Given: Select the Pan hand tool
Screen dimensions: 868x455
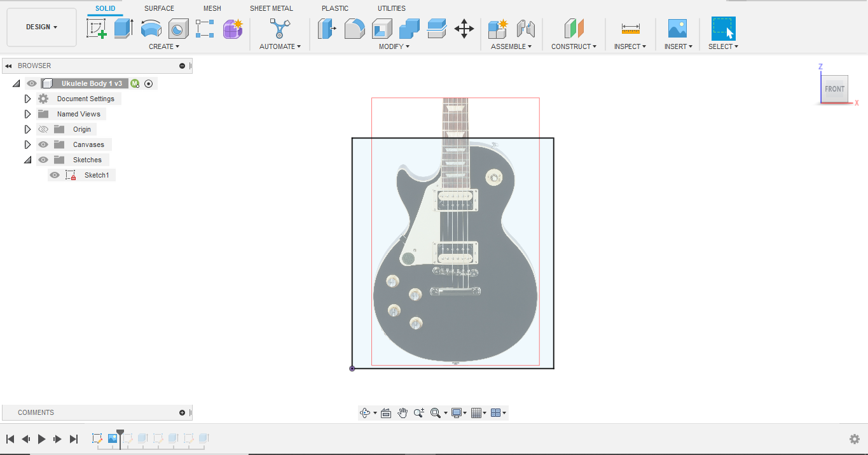Looking at the screenshot, I should (x=403, y=413).
